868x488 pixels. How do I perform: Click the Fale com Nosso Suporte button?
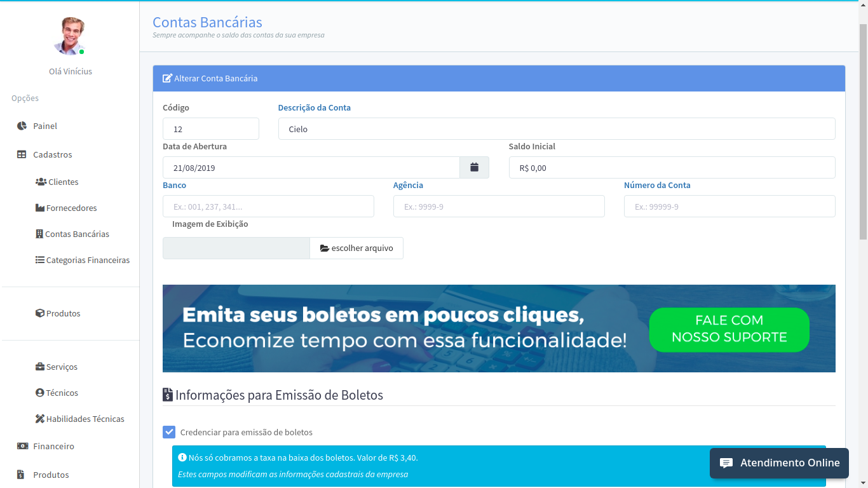[729, 329]
